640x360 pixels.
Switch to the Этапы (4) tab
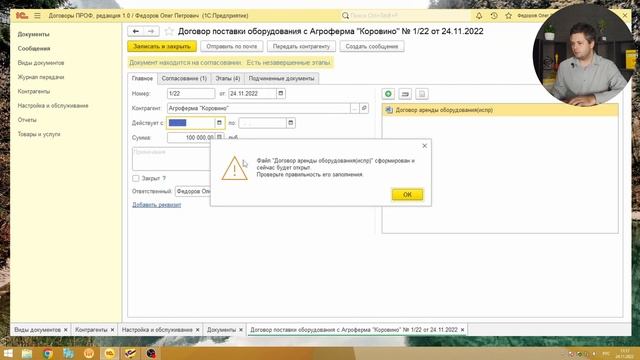click(x=228, y=78)
